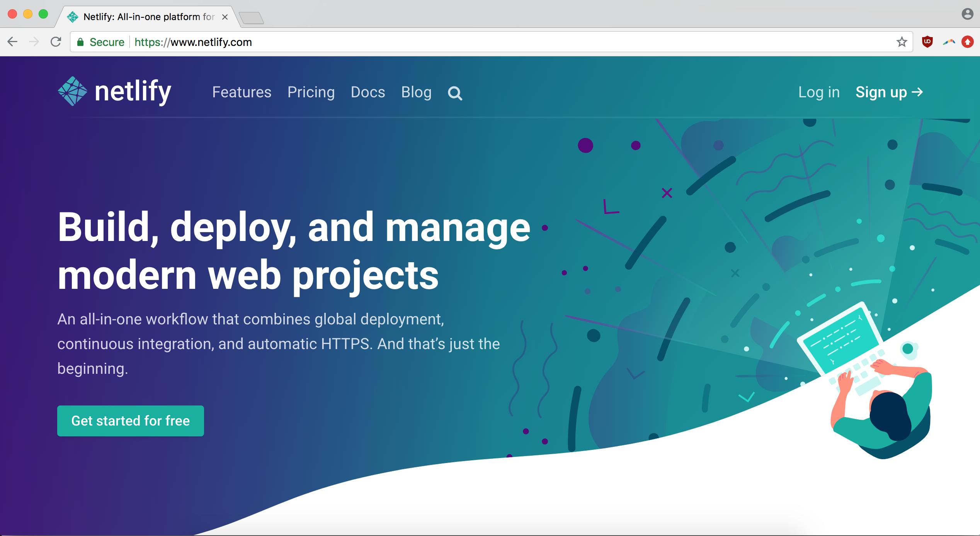
Task: Go back using the back arrow
Action: pyautogui.click(x=13, y=42)
